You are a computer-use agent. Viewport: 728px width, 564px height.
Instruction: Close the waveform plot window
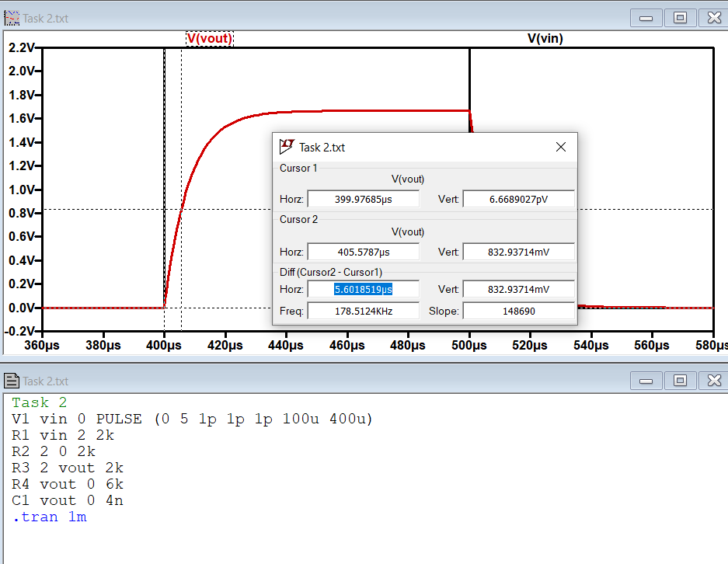coord(714,18)
